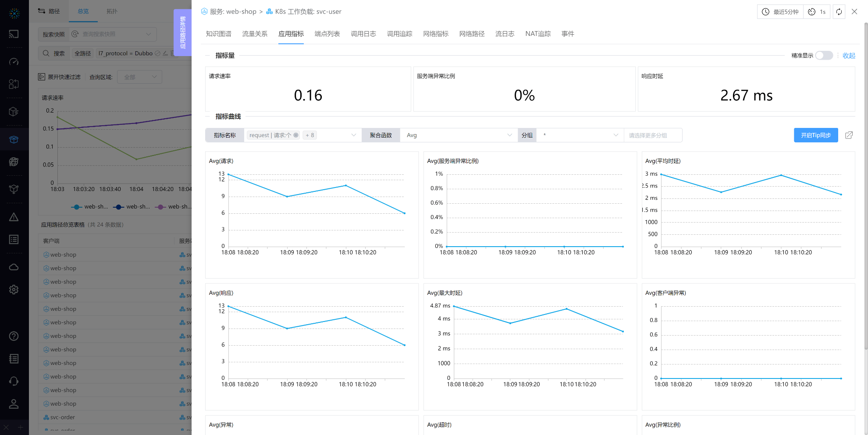Screen dimensions: 868x435
Task: Click the cloud icon in left sidebar
Action: tap(14, 267)
